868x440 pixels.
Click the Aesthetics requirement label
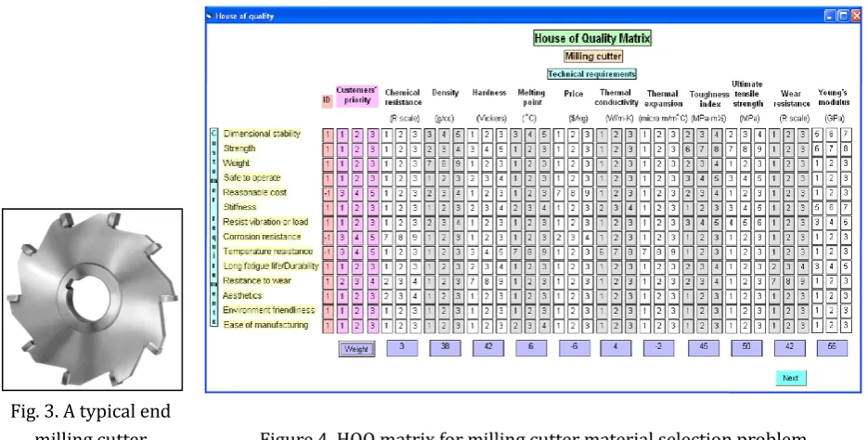click(x=242, y=295)
